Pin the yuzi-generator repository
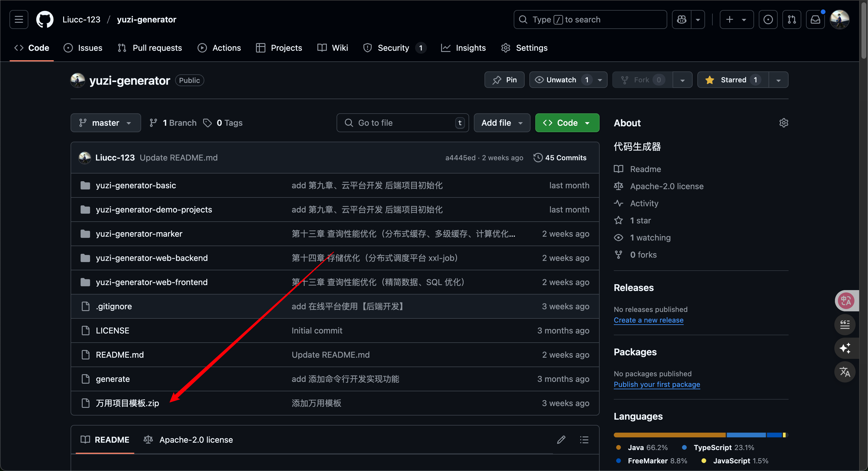868x471 pixels. (504, 80)
